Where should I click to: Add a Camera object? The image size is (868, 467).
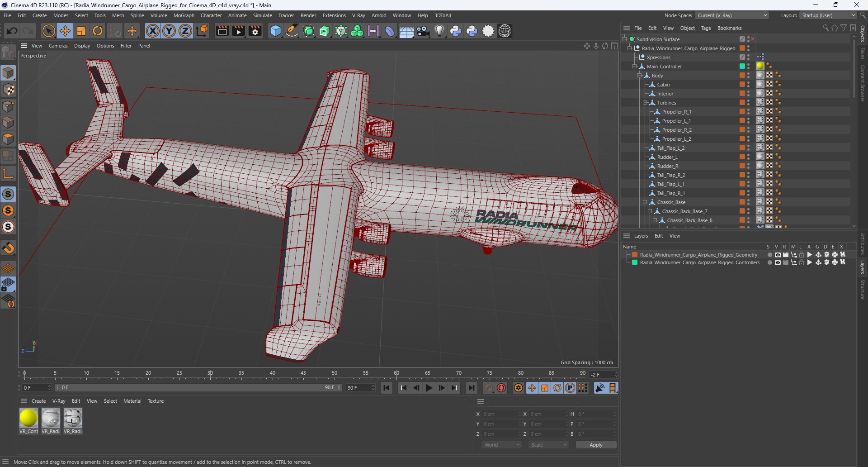pyautogui.click(x=423, y=31)
